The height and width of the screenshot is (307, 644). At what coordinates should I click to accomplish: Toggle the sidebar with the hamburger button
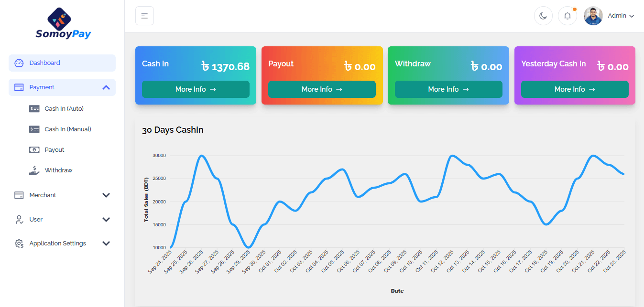(144, 15)
